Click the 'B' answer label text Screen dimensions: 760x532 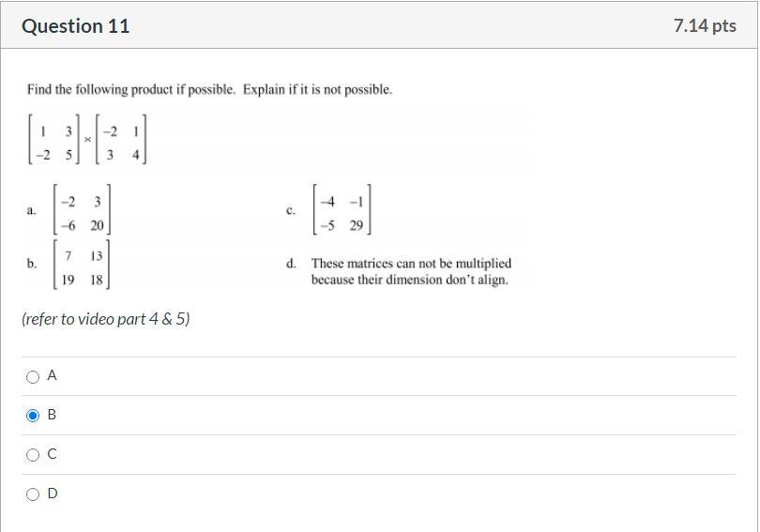point(53,415)
